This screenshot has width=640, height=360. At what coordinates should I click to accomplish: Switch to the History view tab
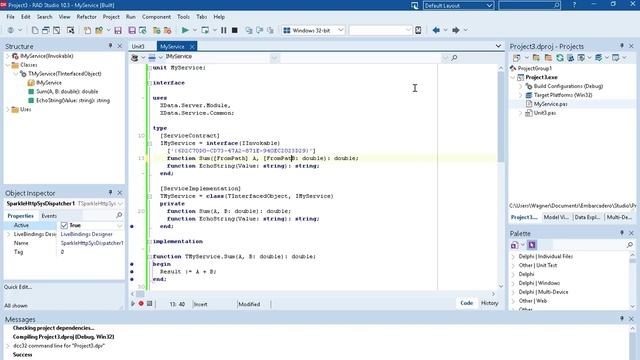coord(489,303)
